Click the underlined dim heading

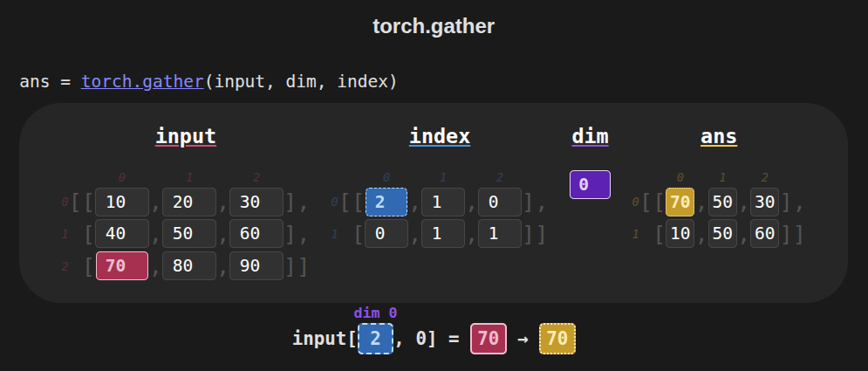(x=590, y=136)
